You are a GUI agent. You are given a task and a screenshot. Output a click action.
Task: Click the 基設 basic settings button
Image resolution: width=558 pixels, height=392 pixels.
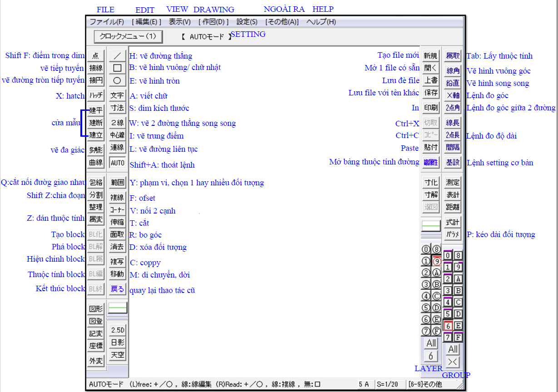[453, 162]
